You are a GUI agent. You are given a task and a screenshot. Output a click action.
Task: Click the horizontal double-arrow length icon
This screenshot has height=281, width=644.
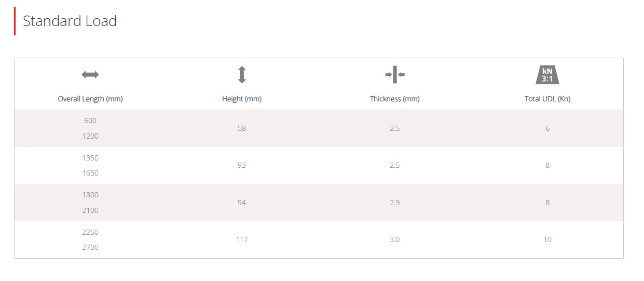tap(90, 75)
